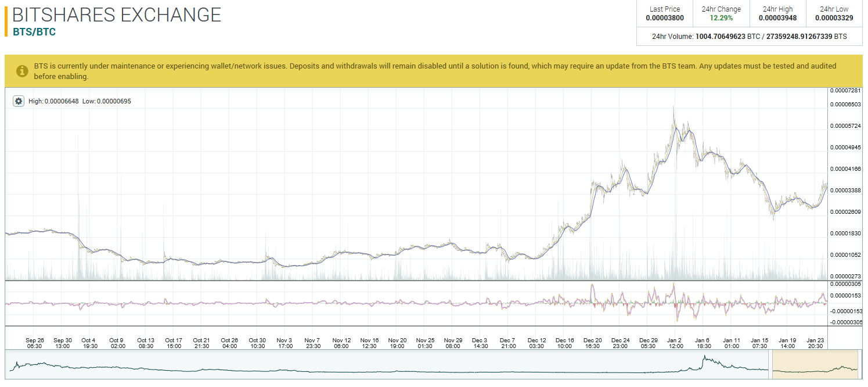868x387 pixels.
Task: Click the 0.00007281 price axis label
Action: coord(845,91)
